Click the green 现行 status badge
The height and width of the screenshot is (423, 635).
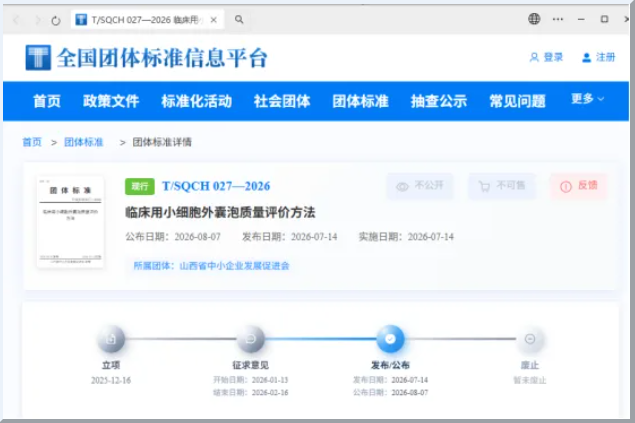(x=140, y=186)
